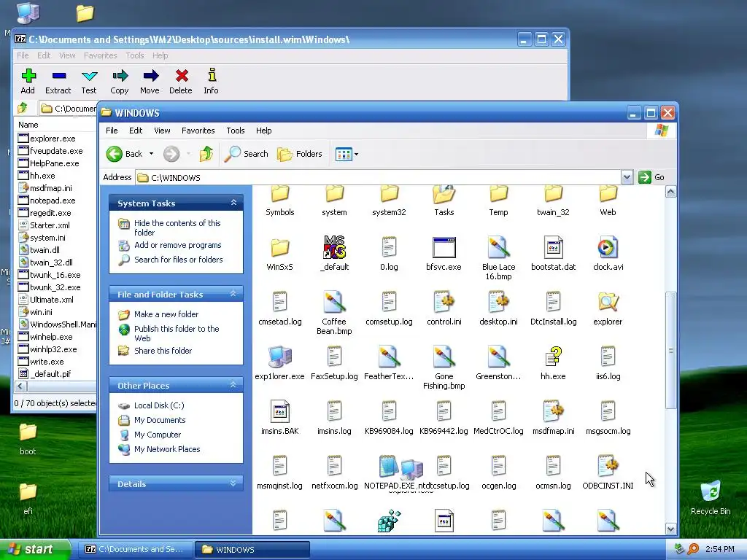Open the Edit menu in WINDOWS explorer
Viewport: 747px width, 560px height.
[x=136, y=131]
